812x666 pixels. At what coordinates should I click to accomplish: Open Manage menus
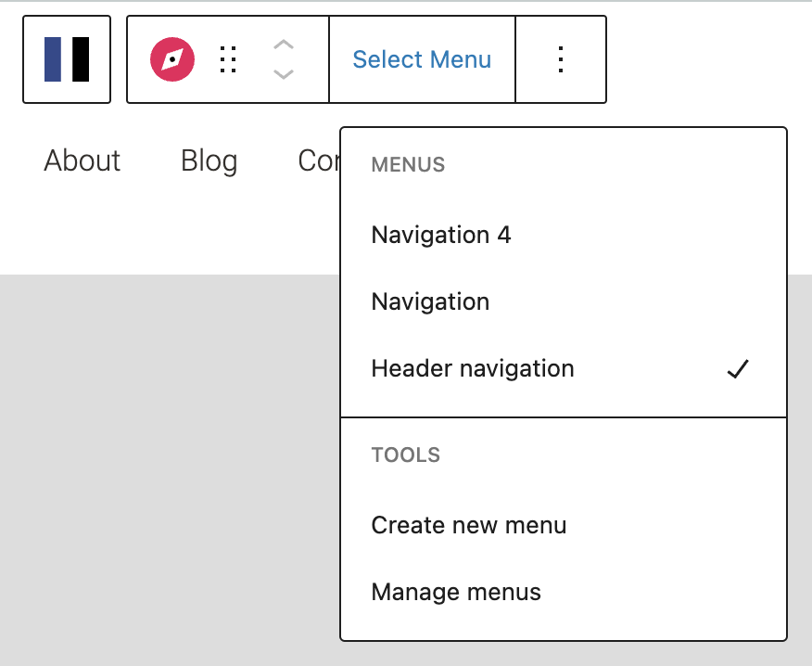click(x=456, y=592)
